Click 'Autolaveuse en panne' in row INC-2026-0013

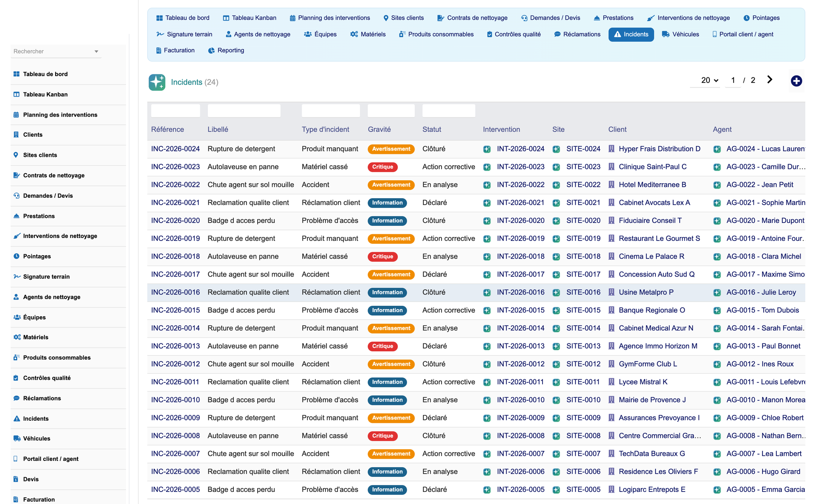[x=243, y=346]
